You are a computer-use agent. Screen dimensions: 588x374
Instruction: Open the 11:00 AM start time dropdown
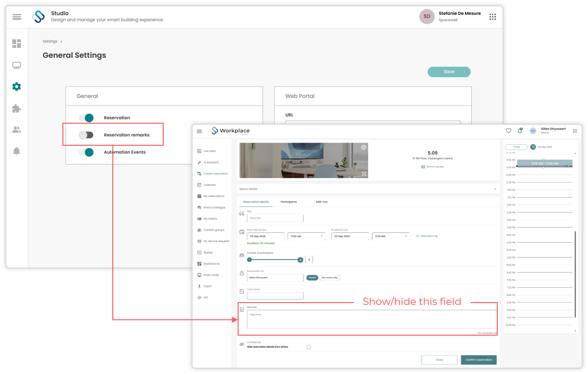coord(306,236)
